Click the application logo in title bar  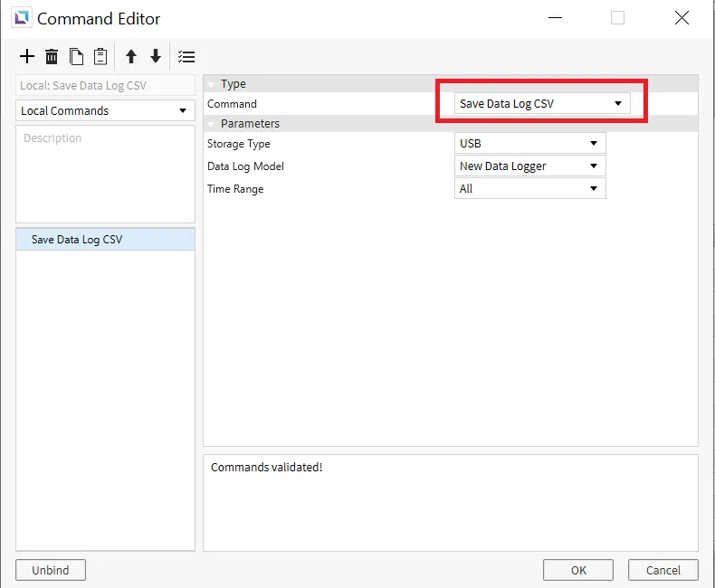coord(20,18)
